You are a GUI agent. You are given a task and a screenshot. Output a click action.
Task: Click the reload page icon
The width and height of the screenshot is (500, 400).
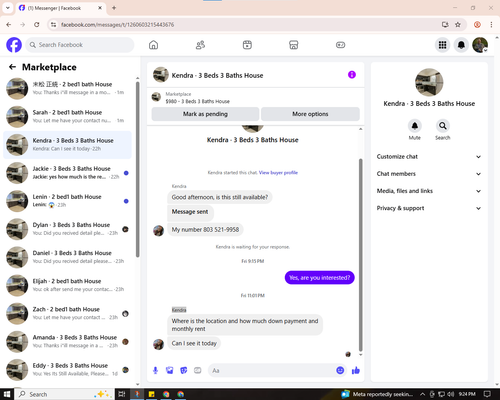tap(37, 24)
